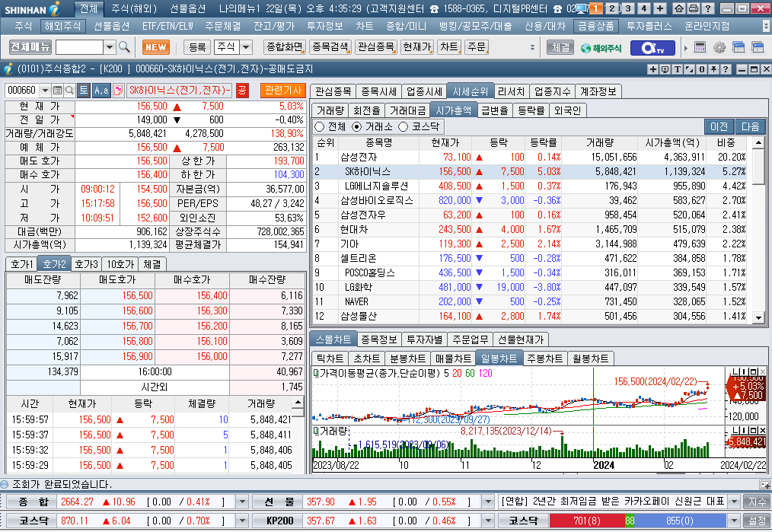
Task: Click the ranking table scrollbar down arrow
Action: pos(759,318)
